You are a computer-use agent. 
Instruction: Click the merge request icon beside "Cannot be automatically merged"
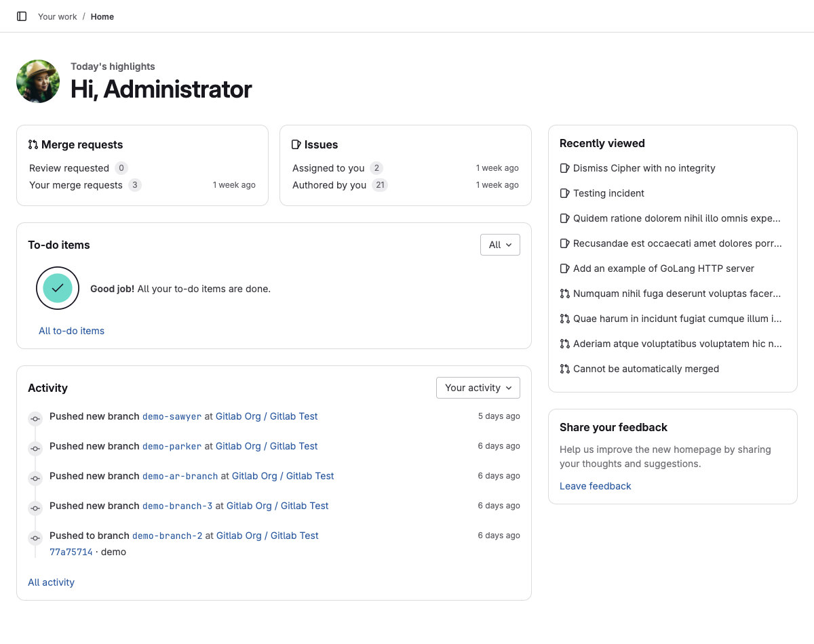point(565,369)
